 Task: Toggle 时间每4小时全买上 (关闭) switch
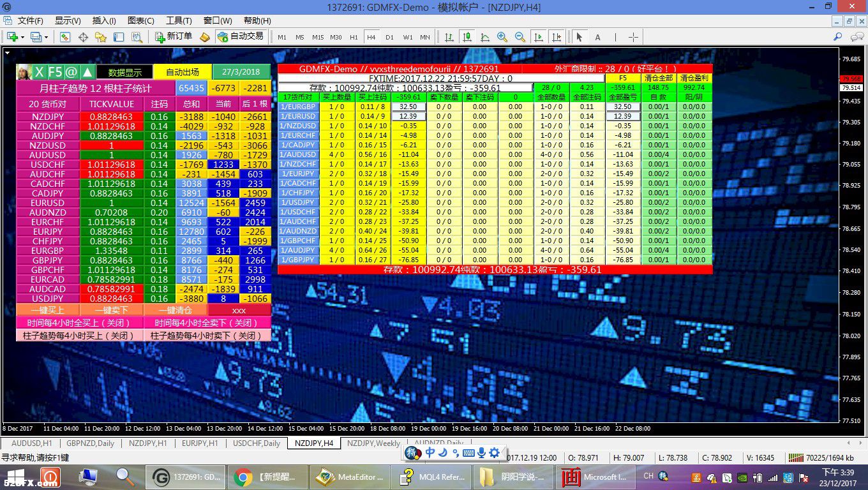coord(80,323)
